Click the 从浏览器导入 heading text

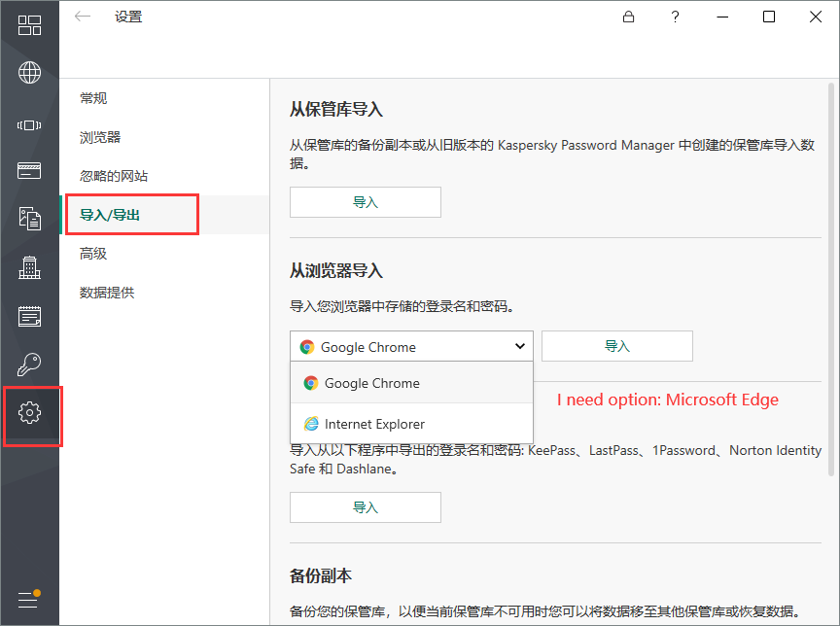click(336, 270)
